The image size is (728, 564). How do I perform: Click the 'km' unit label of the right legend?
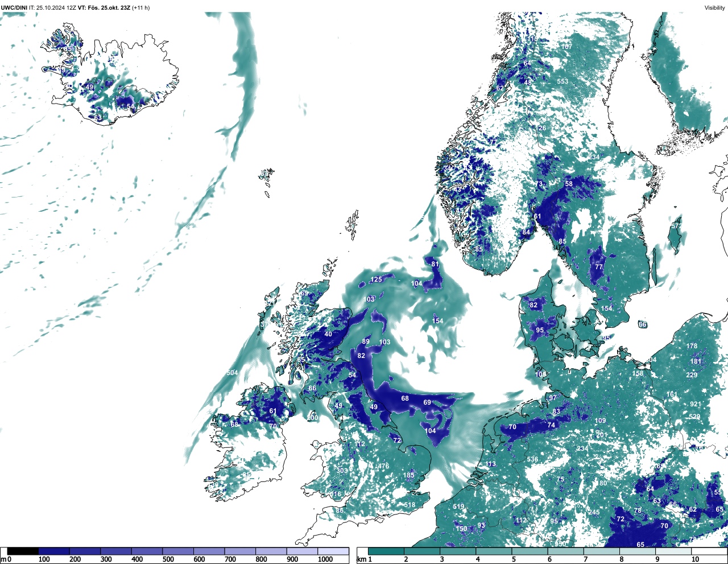pyautogui.click(x=362, y=559)
